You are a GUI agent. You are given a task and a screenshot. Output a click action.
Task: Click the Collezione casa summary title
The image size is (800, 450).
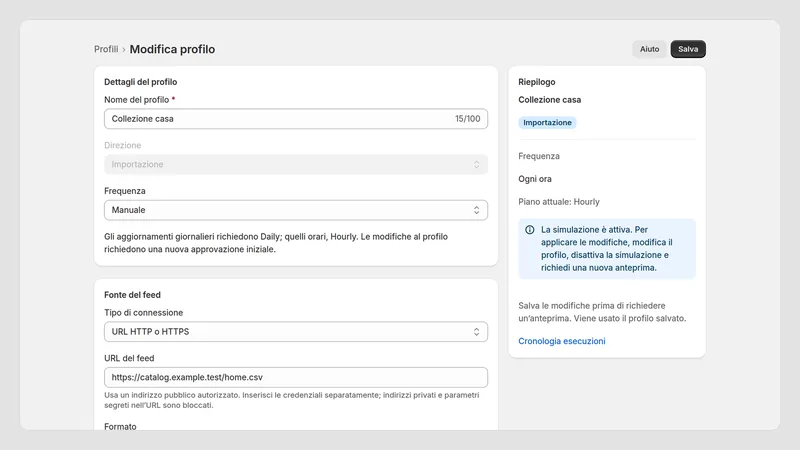pyautogui.click(x=549, y=100)
